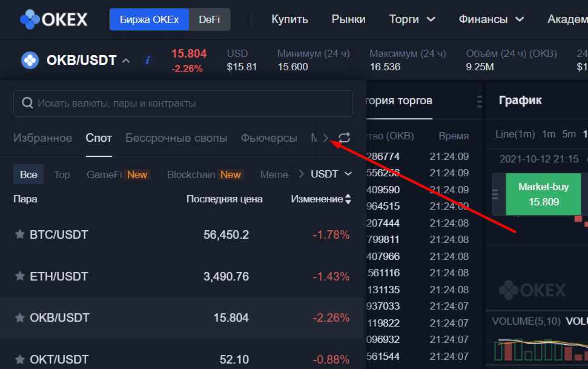Click the Время column header in trade history
The image size is (588, 369).
click(454, 136)
